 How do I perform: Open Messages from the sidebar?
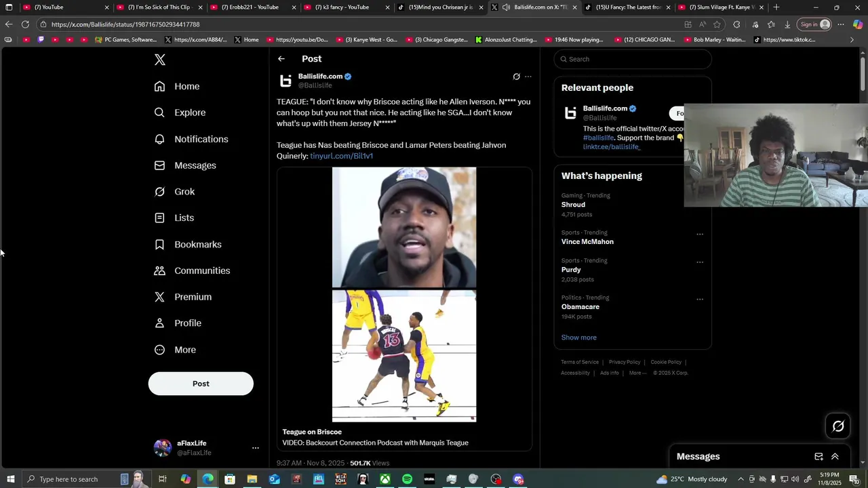(x=184, y=165)
